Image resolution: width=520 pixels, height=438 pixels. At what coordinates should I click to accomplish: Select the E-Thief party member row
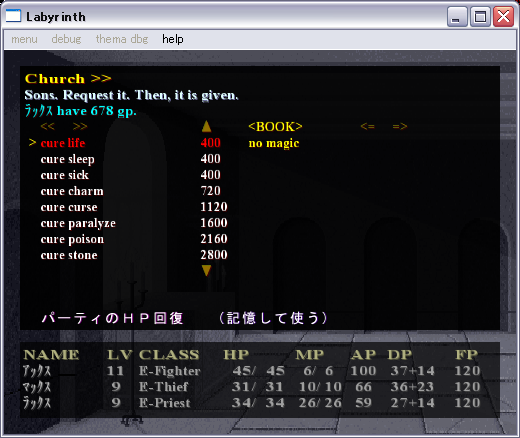[252, 387]
